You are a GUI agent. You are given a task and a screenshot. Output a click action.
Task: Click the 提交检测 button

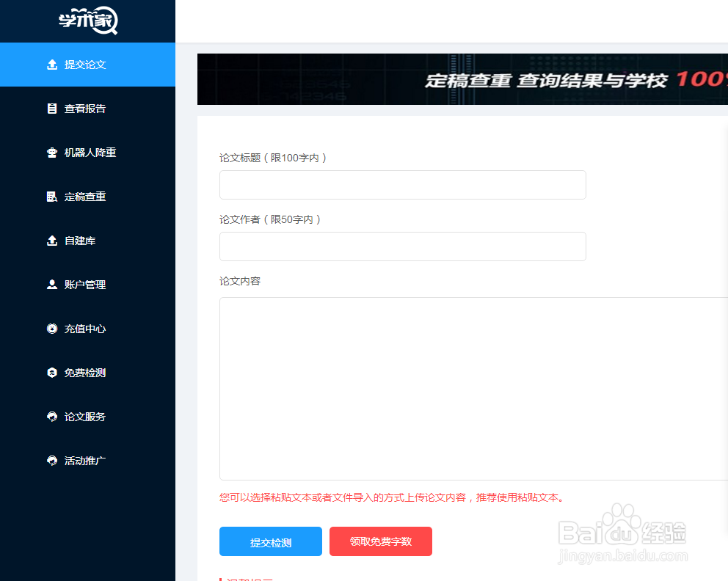(x=271, y=541)
